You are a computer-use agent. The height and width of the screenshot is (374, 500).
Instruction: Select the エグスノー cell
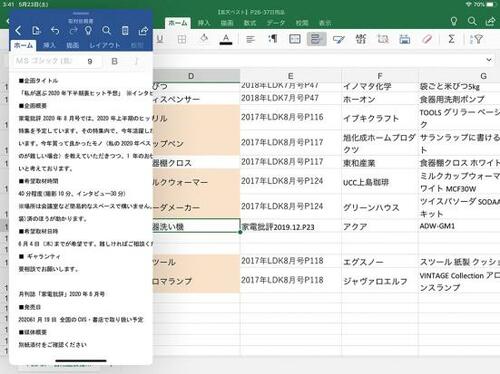[380, 262]
